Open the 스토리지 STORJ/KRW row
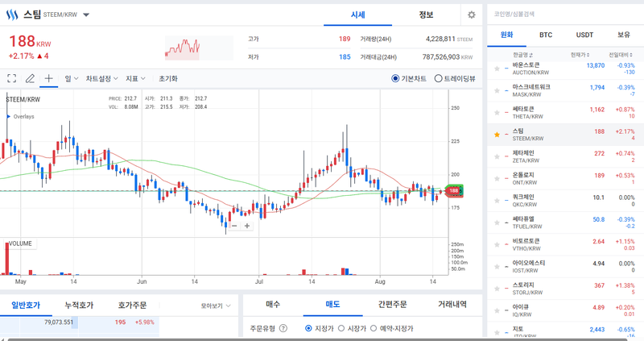Screen dimensions: 644x341 (565, 289)
